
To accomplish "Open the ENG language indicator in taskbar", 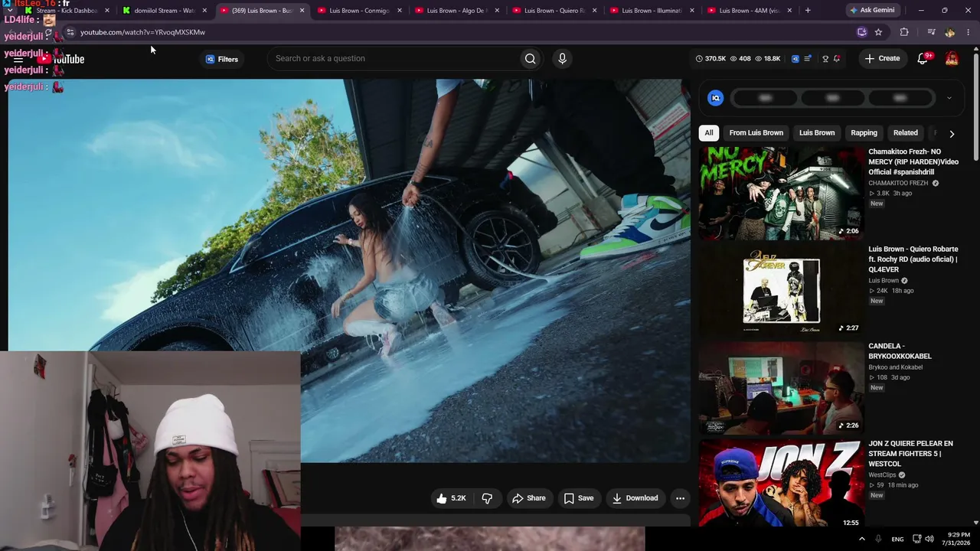I will pos(897,539).
